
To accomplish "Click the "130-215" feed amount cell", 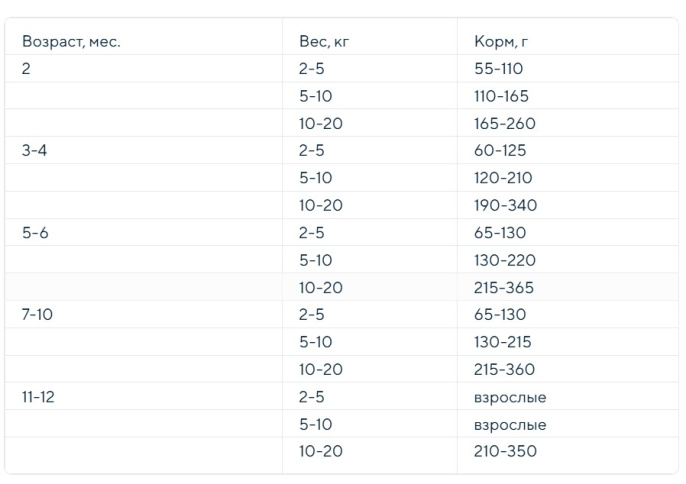I will coord(502,342).
